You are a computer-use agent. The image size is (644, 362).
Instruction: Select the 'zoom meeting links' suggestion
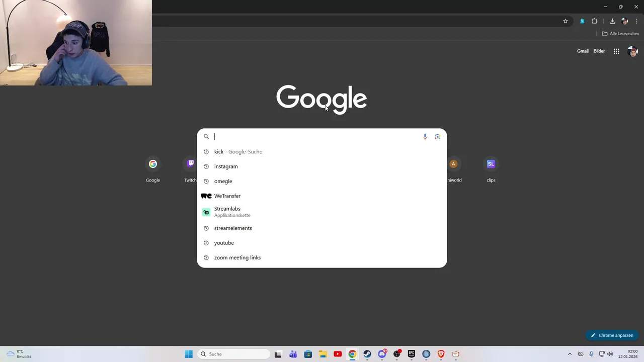[x=322, y=257]
